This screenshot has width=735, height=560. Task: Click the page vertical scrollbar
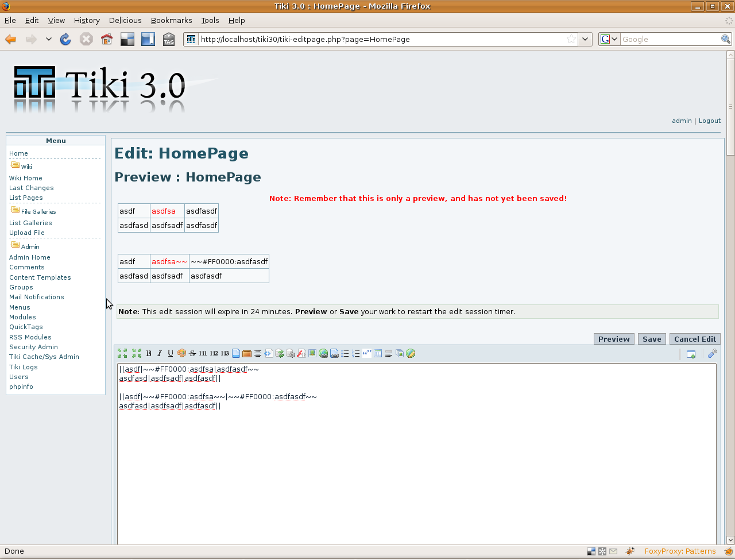[730, 298]
